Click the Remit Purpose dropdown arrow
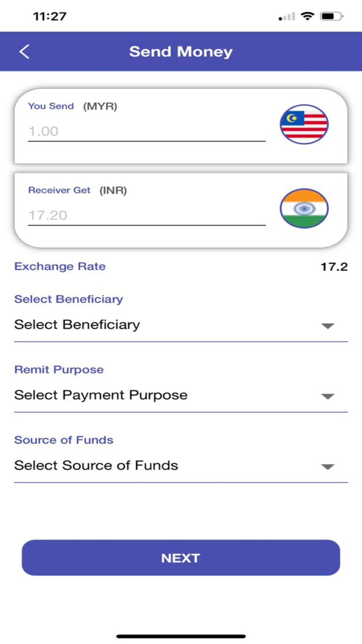The image size is (362, 644). coord(328,396)
